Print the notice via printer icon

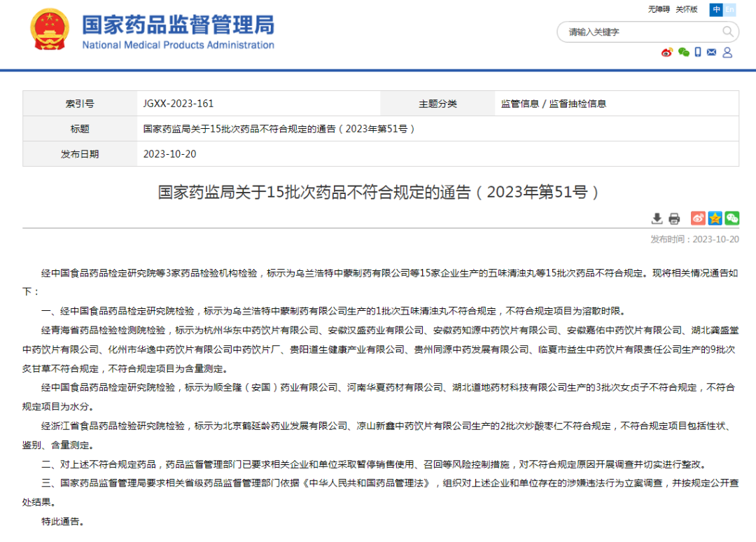coord(674,218)
